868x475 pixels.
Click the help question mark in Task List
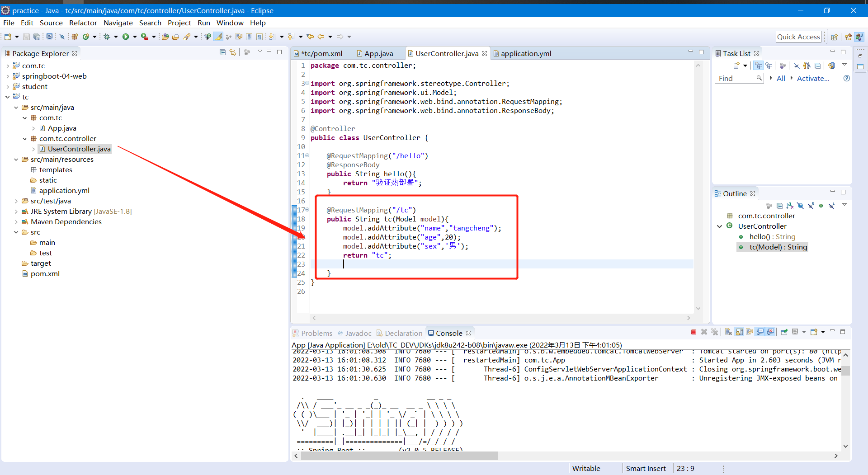(847, 78)
